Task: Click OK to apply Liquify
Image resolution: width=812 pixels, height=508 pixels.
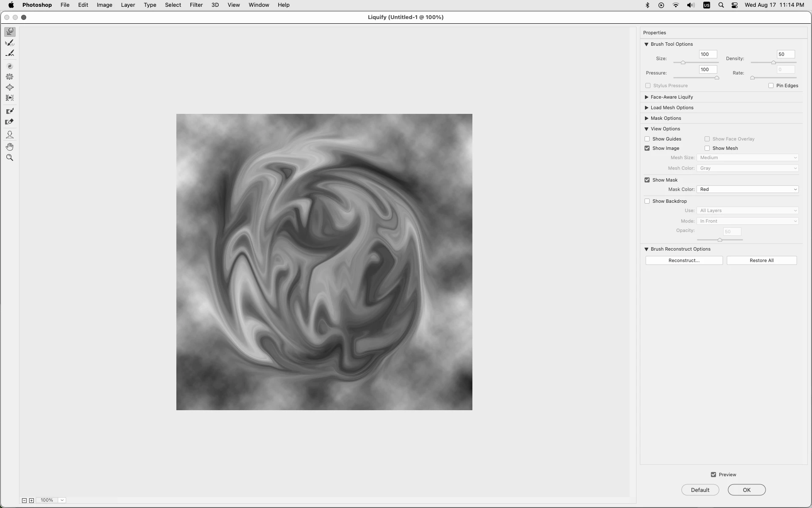Action: (x=746, y=490)
